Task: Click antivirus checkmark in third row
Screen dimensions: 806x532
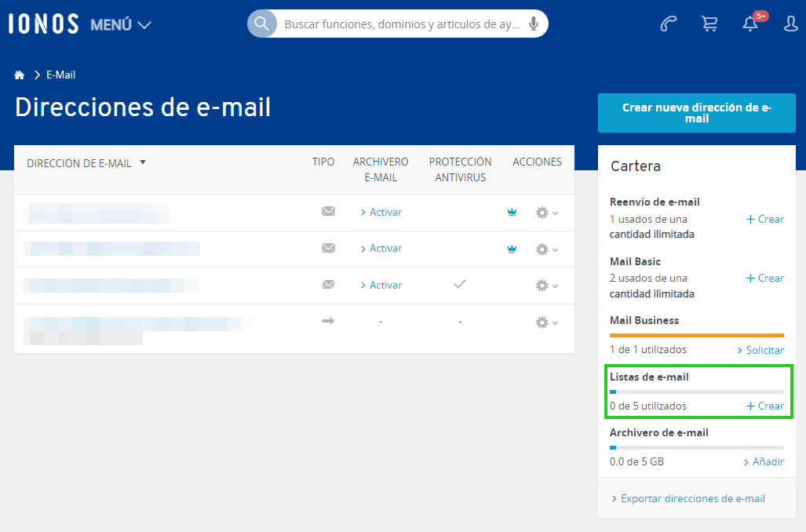Action: pyautogui.click(x=460, y=284)
